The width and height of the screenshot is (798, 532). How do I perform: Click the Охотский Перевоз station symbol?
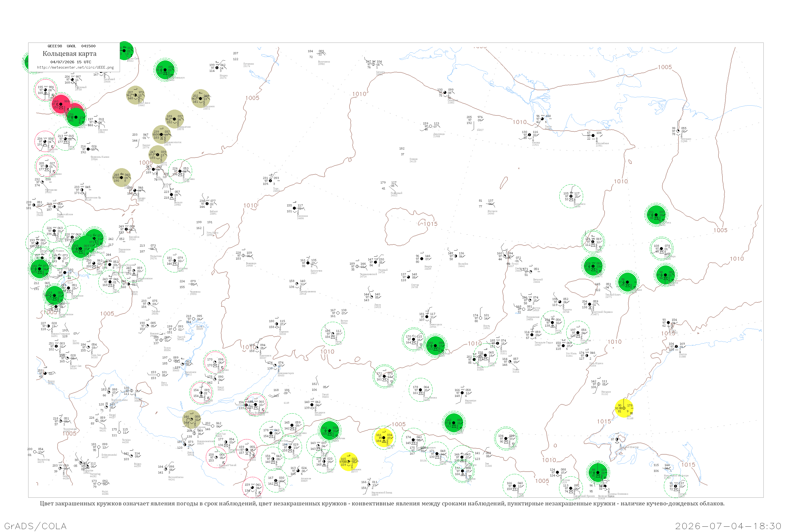590,304
